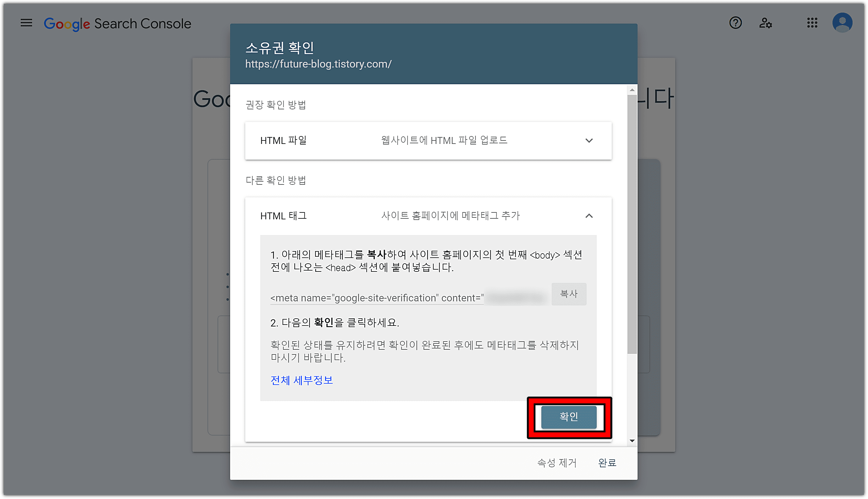Screen dimensions: 868x499
Task: Click the 웹사이트에 HTML 파일 업로드 description
Action: coord(444,140)
